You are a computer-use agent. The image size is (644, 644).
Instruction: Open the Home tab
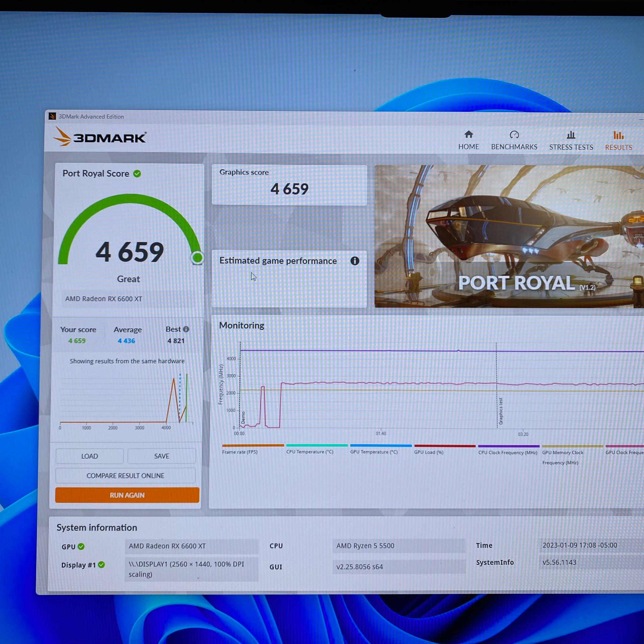[468, 140]
